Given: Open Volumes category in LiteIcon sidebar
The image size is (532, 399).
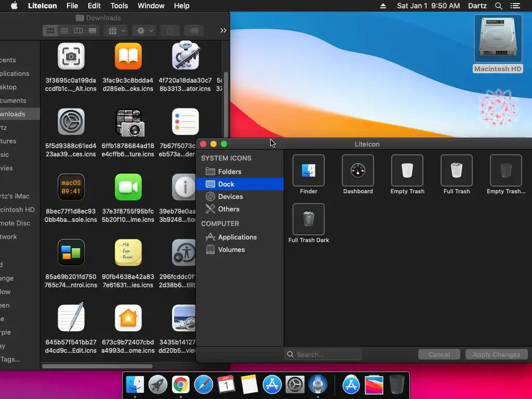Looking at the screenshot, I should 240,249.
